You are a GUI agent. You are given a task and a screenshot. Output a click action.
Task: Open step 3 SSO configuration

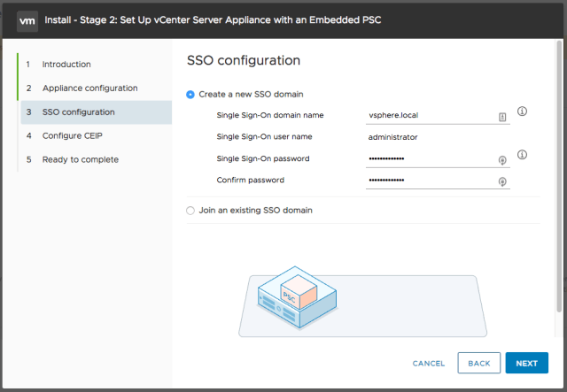click(x=97, y=112)
